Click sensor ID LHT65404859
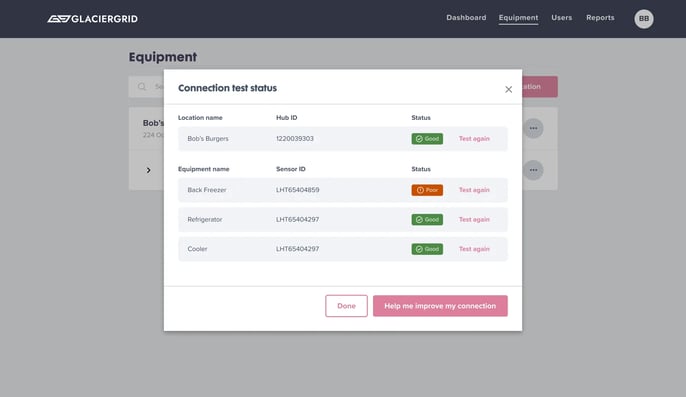This screenshot has width=686, height=397. 298,190
